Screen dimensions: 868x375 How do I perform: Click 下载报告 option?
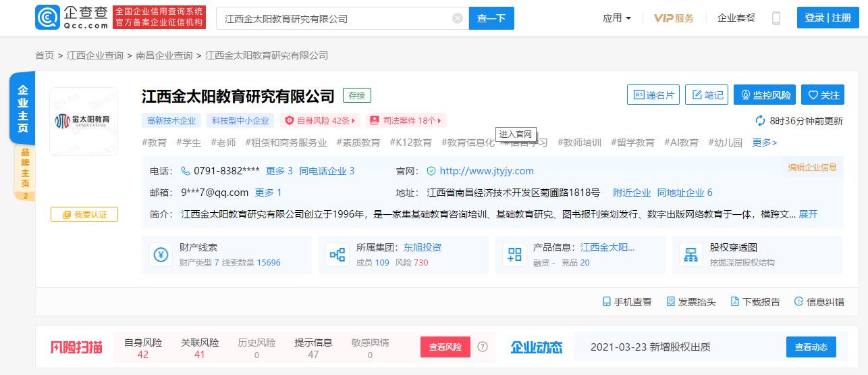click(x=755, y=302)
